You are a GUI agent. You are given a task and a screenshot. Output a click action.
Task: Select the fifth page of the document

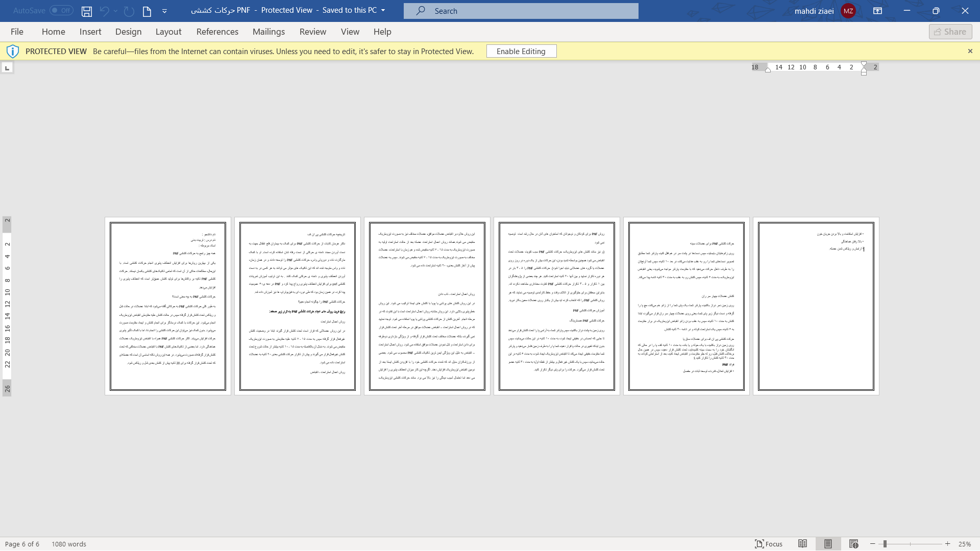tap(687, 306)
